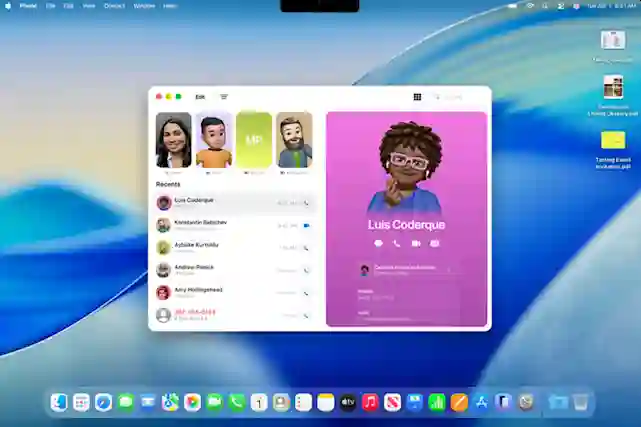Click the Search field in Phone window
This screenshot has height=427, width=641.
click(x=458, y=97)
